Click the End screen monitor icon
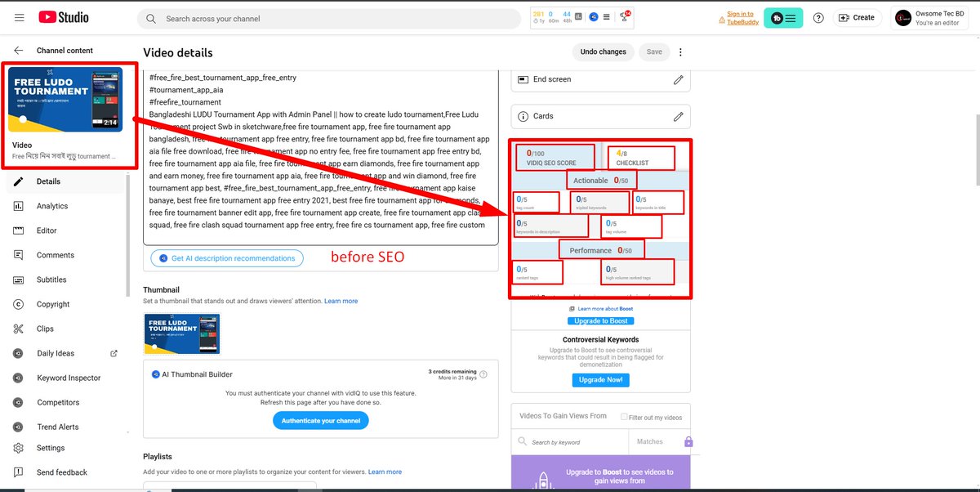Screen dimensions: 980x492 (524, 79)
